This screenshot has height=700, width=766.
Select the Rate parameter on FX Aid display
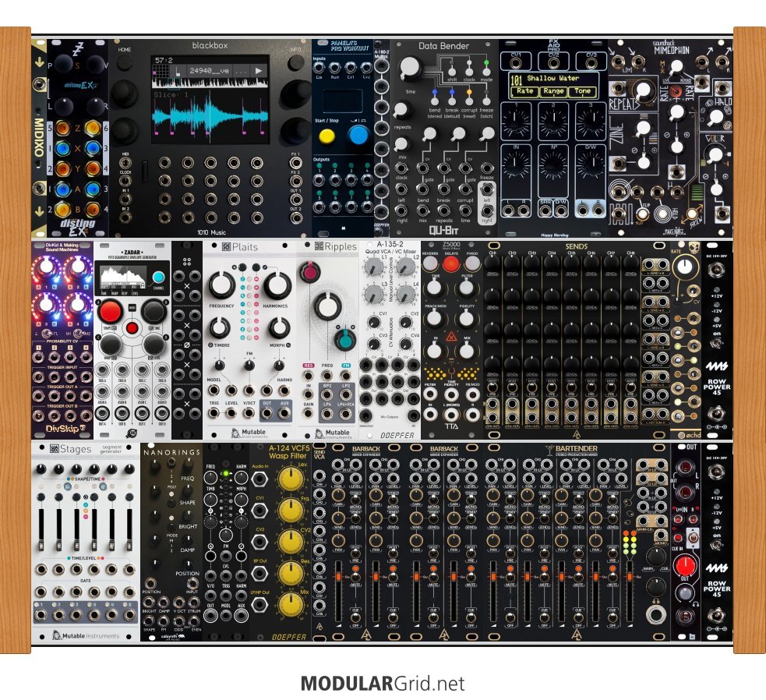click(525, 91)
